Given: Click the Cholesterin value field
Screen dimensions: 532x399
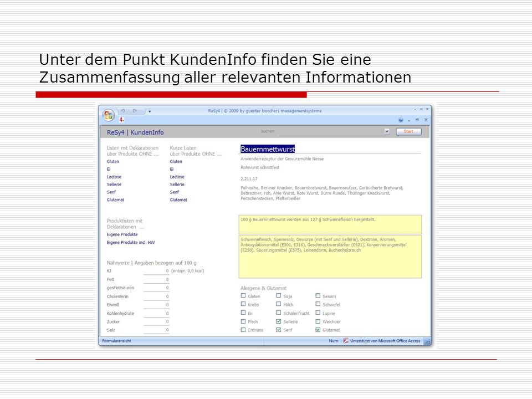Looking at the screenshot, I should 156,296.
